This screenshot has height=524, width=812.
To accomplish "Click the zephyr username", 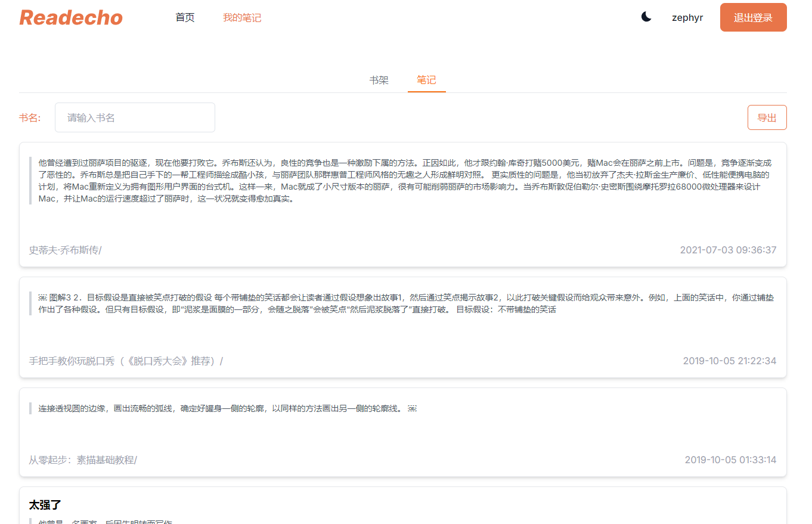I will click(687, 18).
